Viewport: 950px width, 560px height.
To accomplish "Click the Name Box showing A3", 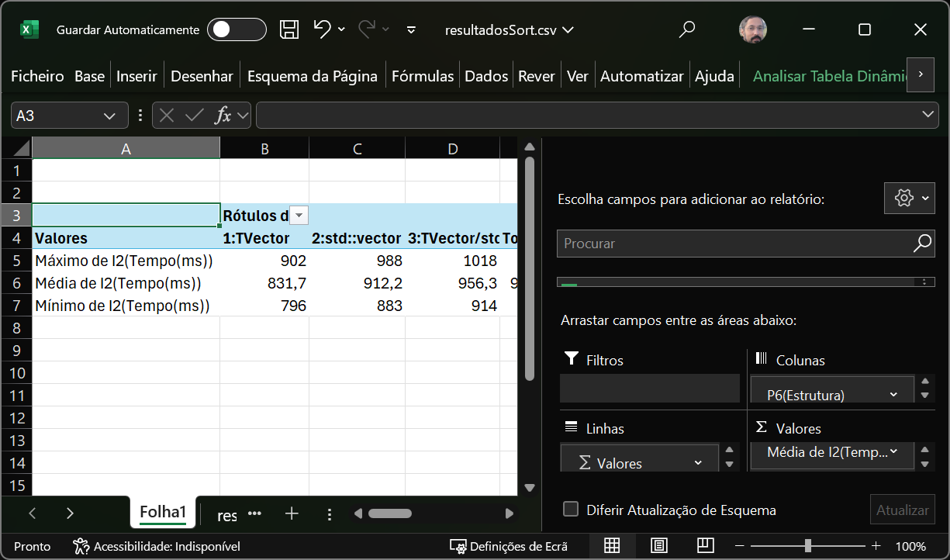I will (57, 116).
